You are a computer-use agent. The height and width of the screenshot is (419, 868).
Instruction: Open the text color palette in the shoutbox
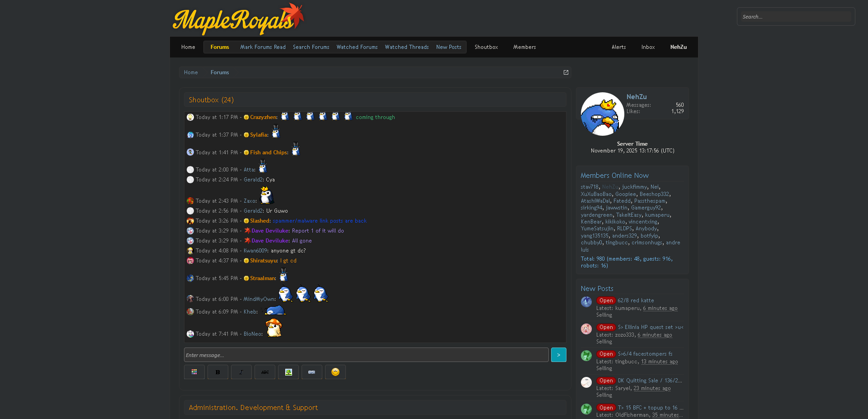[194, 372]
